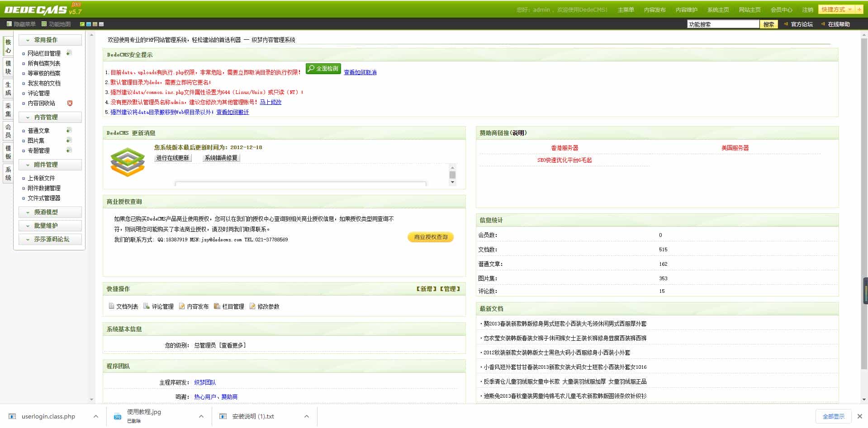Screen dimensions: 868x428
Task: Select the green skin color swatch
Action: pyautogui.click(x=82, y=24)
